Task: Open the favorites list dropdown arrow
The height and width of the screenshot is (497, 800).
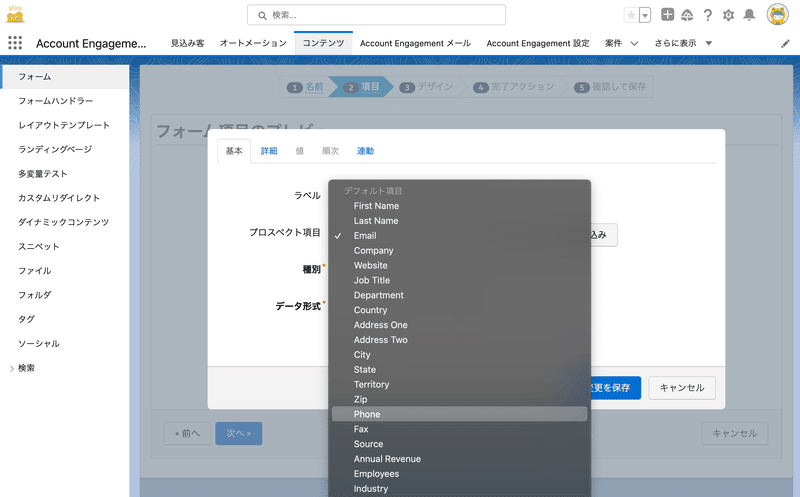Action: (645, 15)
